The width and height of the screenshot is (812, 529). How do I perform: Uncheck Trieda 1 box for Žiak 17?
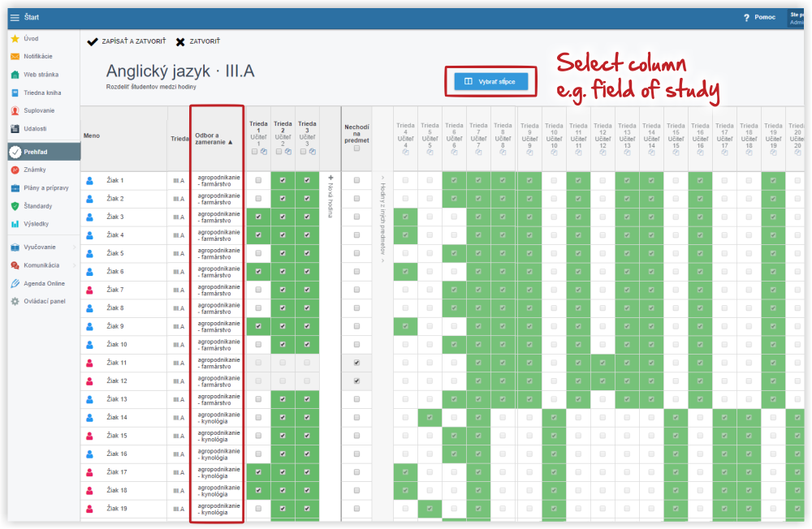[x=258, y=472]
